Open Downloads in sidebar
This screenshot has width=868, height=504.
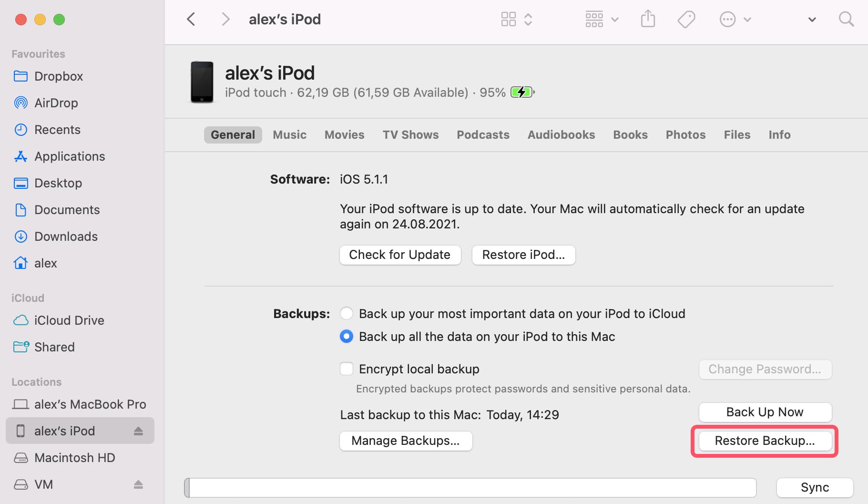tap(80, 237)
